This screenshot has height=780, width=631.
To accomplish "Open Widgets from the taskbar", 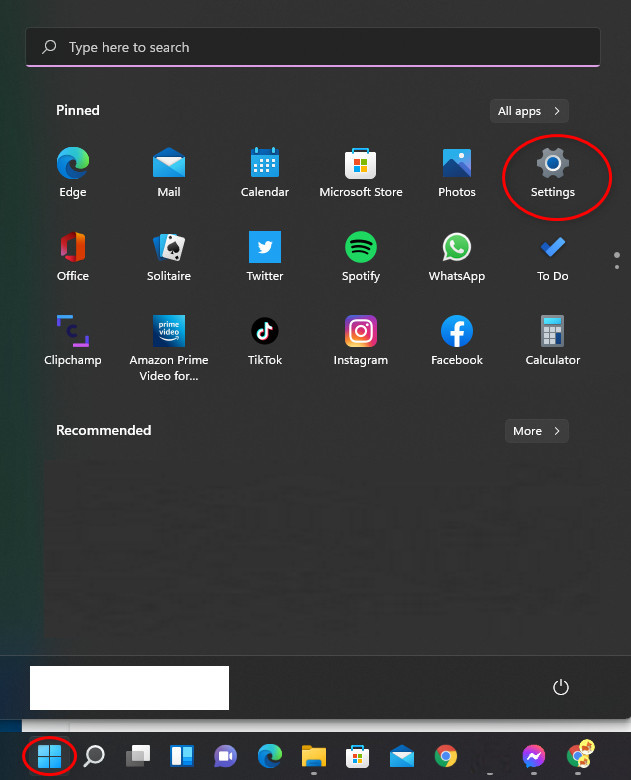I will 182,756.
